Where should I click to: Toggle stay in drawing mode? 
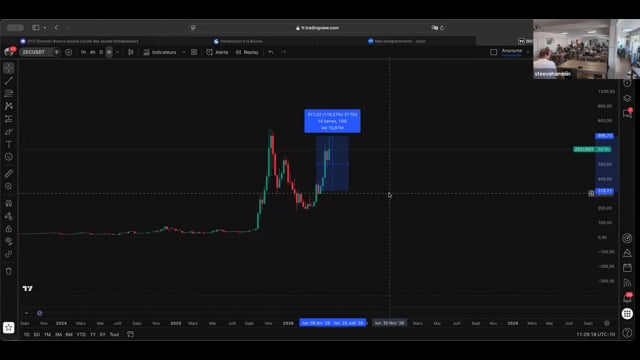(x=9, y=216)
